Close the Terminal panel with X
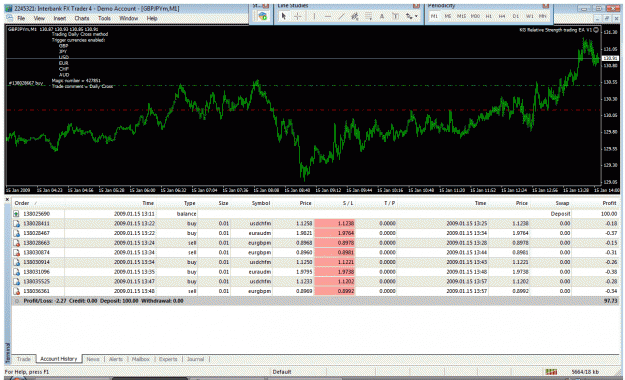This screenshot has height=380, width=625. click(x=7, y=199)
